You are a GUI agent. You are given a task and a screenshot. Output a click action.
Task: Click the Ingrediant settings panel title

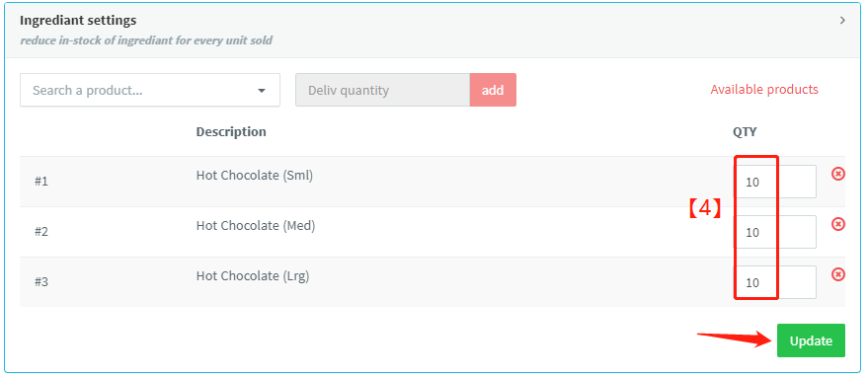(x=78, y=21)
